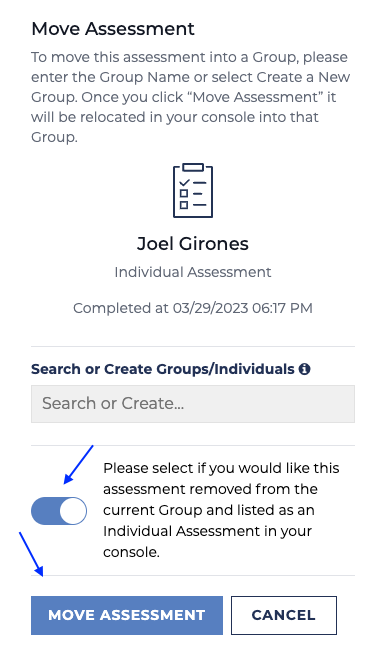Open the info tooltip icon beside Groups/Individuals

point(305,369)
